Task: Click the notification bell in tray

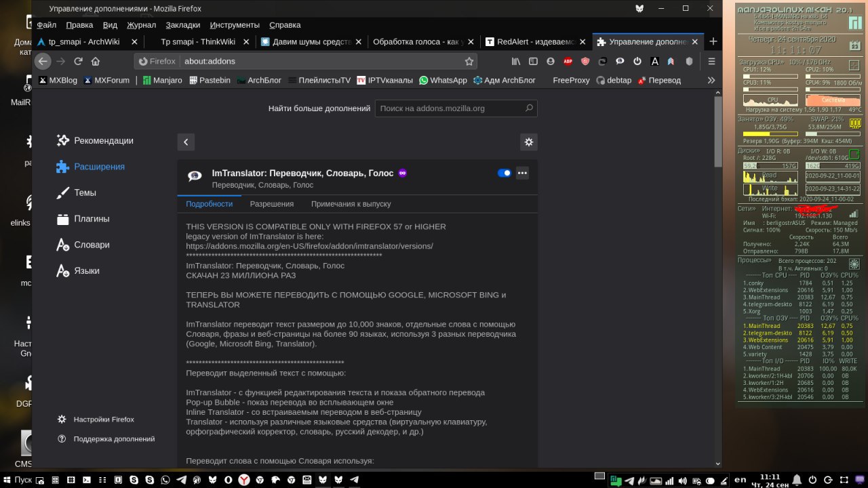Action: (797, 480)
